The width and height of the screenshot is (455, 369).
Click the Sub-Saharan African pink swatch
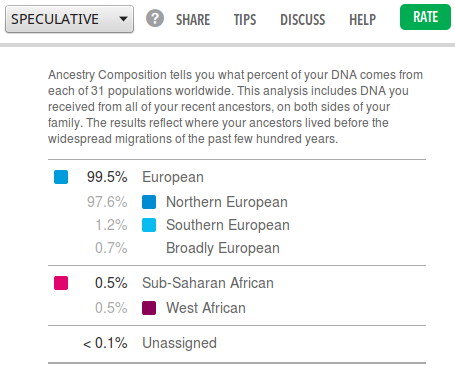(61, 283)
